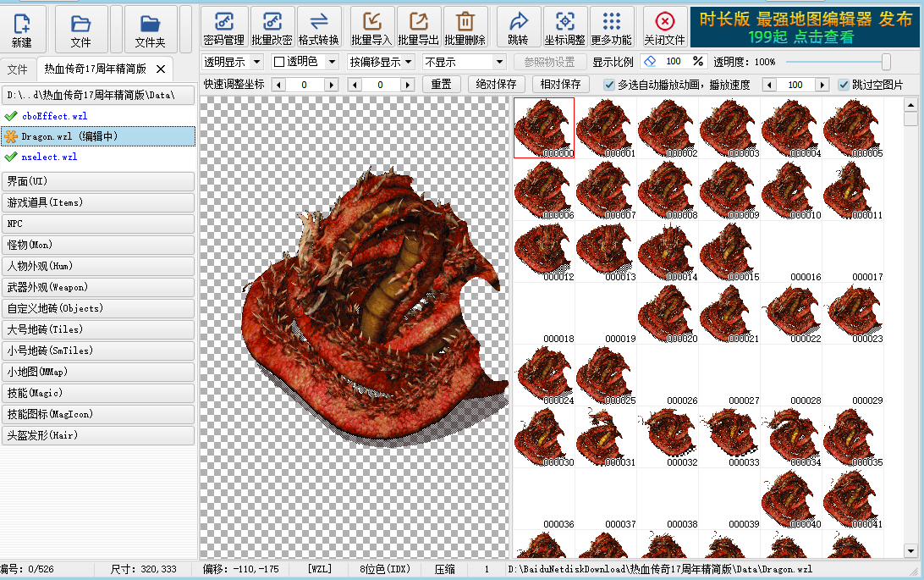Click the 关闭文件 close file icon
Viewport: 924px width, 580px height.
665,28
